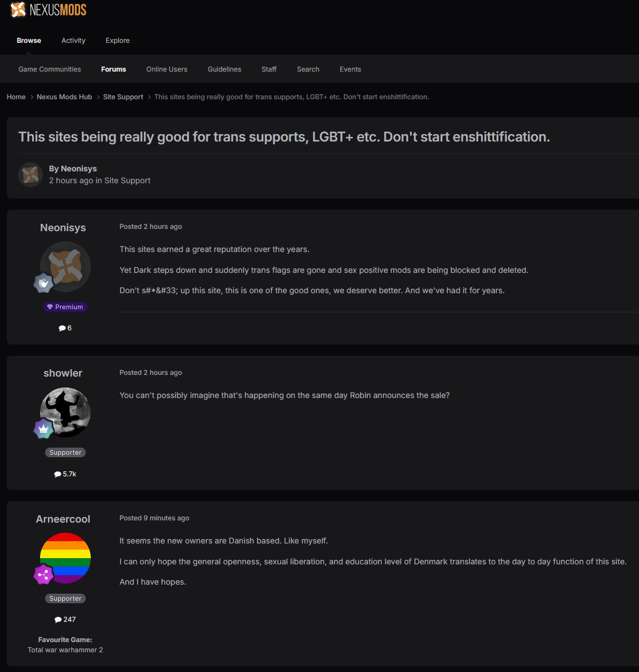The height and width of the screenshot is (672, 639).
Task: Click showler's 5.7k post count
Action: (x=65, y=474)
